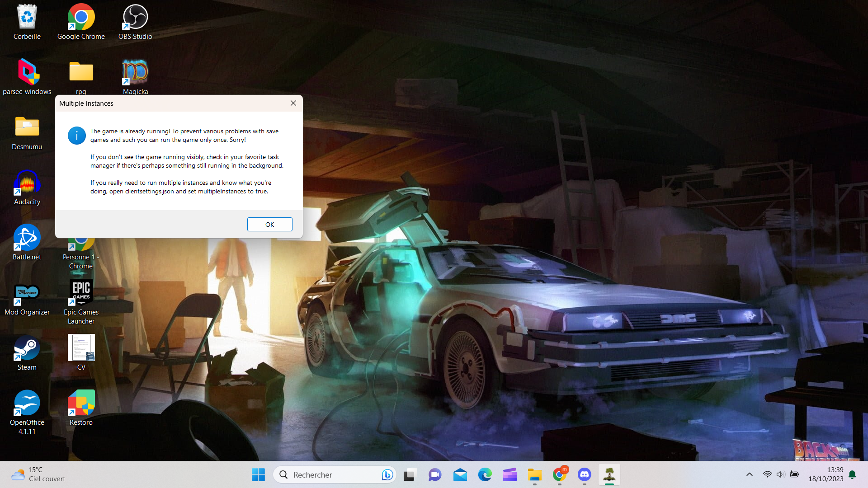Select the Audacity desktop shortcut
Screen dimensions: 868x488
pos(27,183)
